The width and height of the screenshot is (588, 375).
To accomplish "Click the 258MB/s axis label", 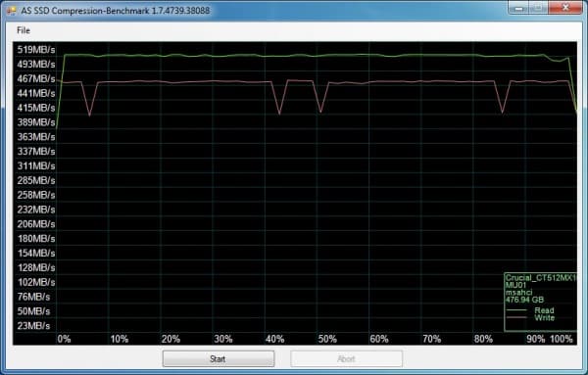I will (x=36, y=195).
